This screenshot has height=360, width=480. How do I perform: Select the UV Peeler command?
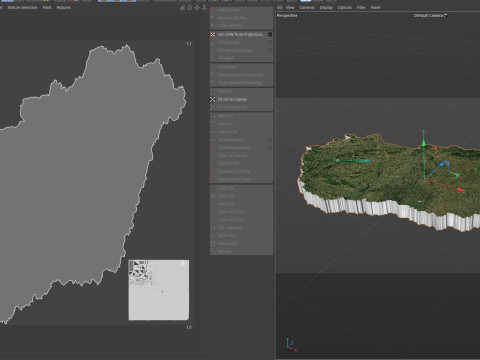(241, 67)
